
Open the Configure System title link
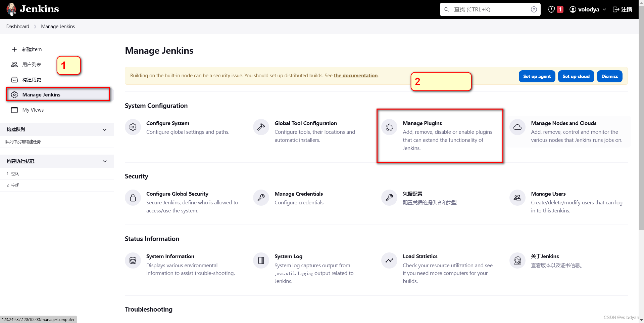coord(168,123)
